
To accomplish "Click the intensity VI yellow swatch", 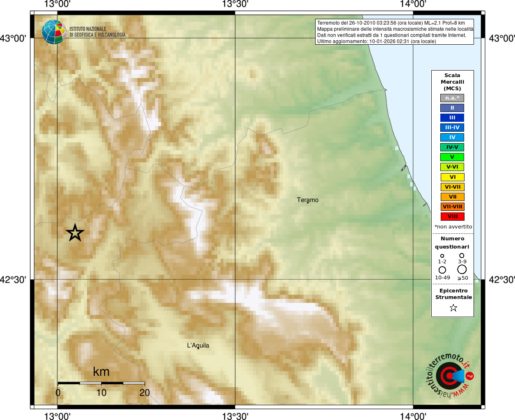I will point(453,177).
